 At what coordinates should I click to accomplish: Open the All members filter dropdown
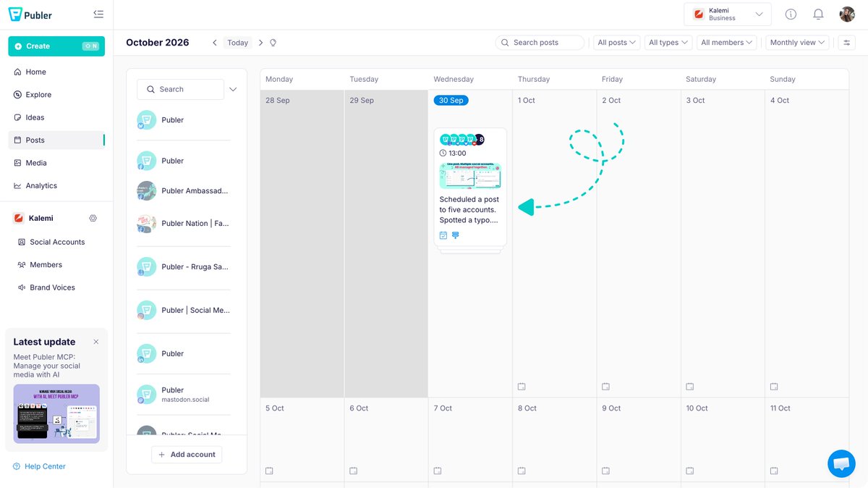[727, 43]
